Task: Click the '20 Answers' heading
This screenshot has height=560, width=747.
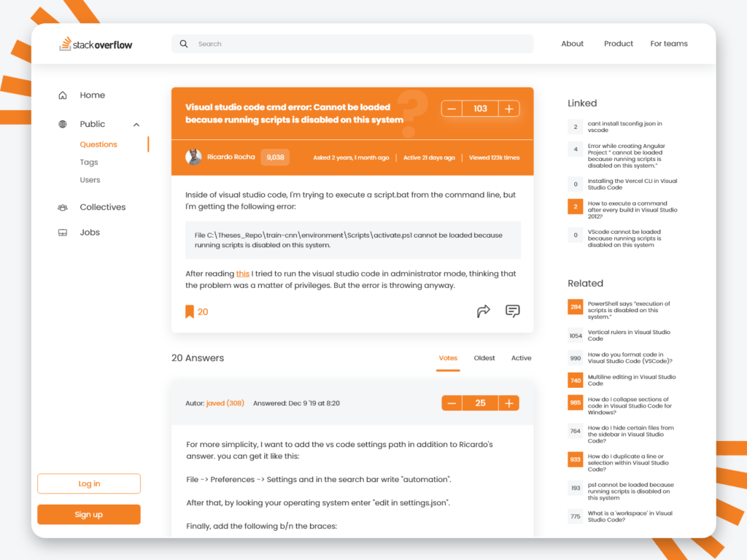Action: pyautogui.click(x=198, y=358)
